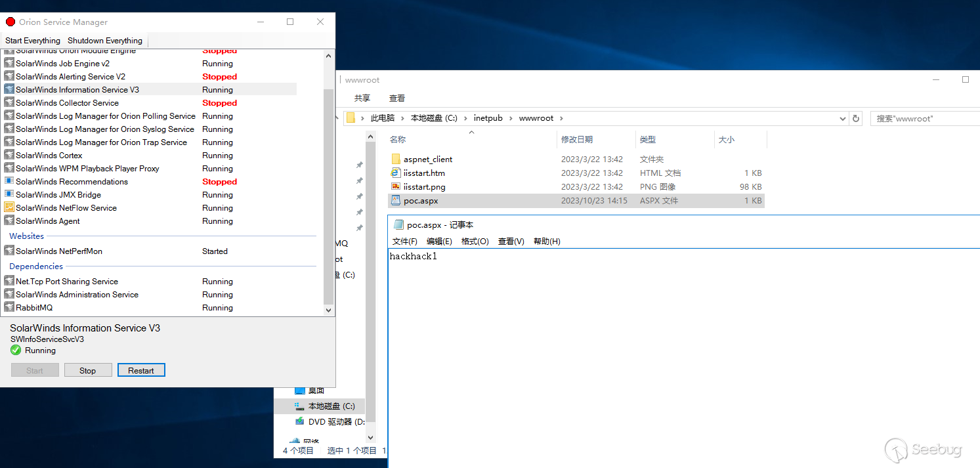Screen dimensions: 980x468
Task: Switch to the 共享 tab in Explorer
Action: click(362, 98)
